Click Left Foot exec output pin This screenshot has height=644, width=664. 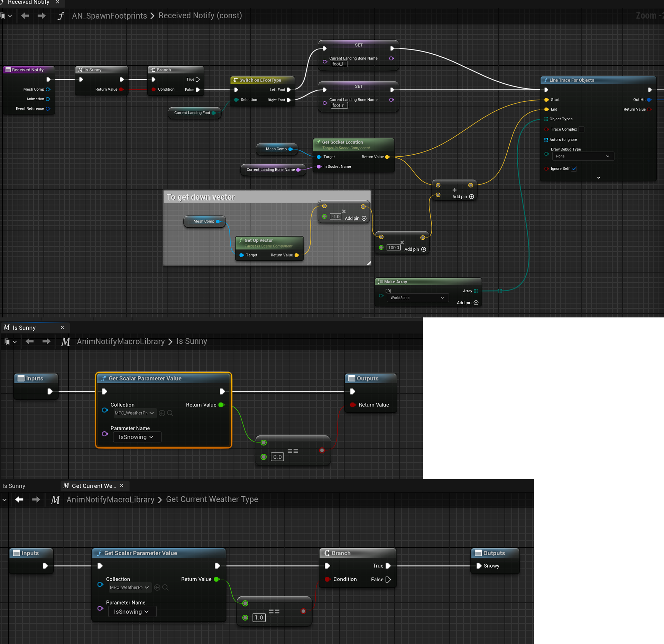[289, 90]
